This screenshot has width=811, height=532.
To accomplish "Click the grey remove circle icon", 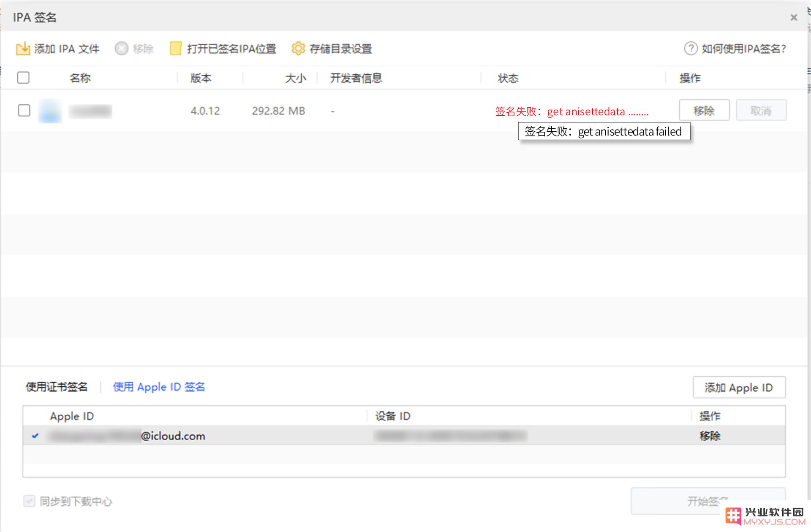I will (x=121, y=49).
